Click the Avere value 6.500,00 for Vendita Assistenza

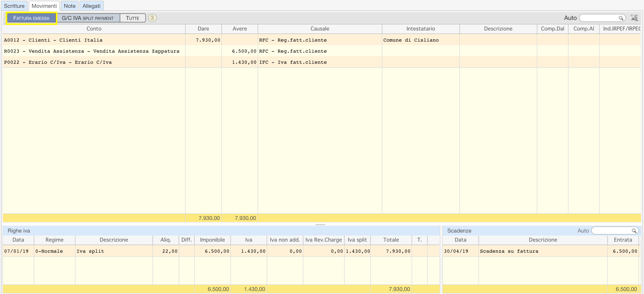pos(244,51)
